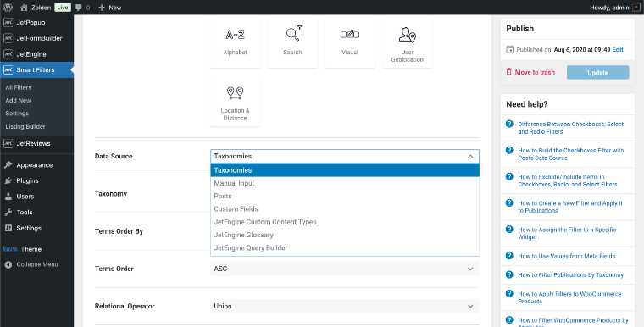The height and width of the screenshot is (327, 644).
Task: Open How to Build Checkboxes Filter link
Action: point(571,154)
